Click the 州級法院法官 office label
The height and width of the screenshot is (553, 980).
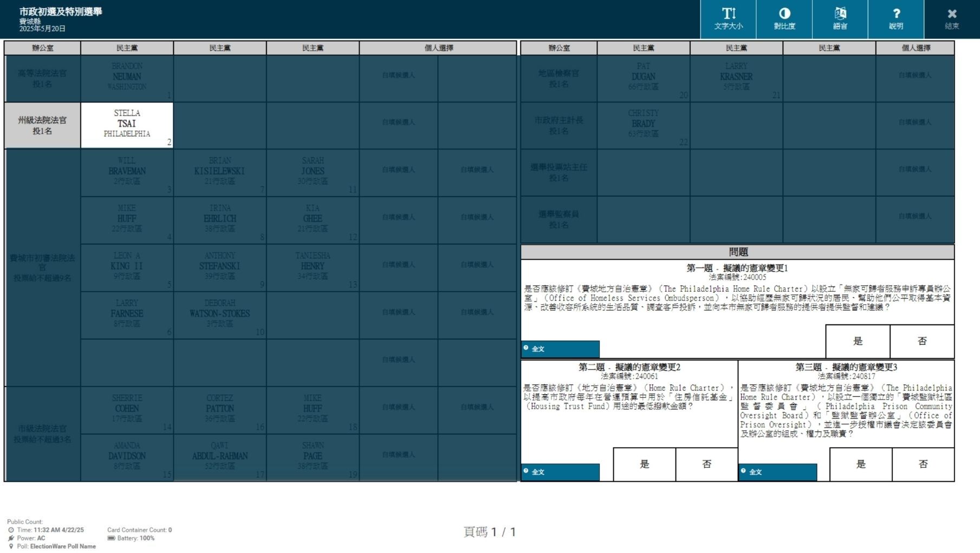tap(42, 125)
